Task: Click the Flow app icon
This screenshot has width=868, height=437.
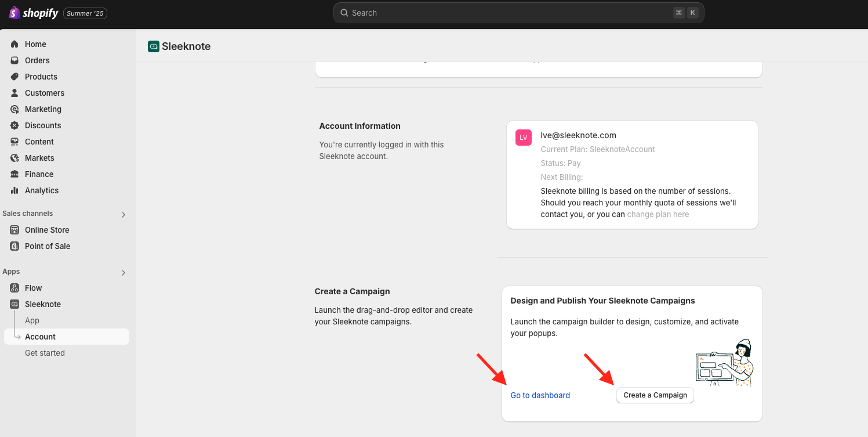Action: point(14,288)
